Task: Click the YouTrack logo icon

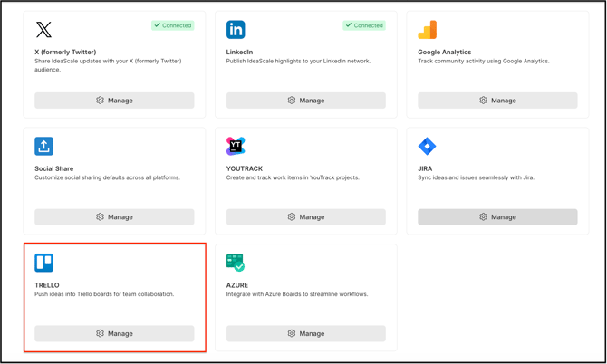Action: (236, 146)
